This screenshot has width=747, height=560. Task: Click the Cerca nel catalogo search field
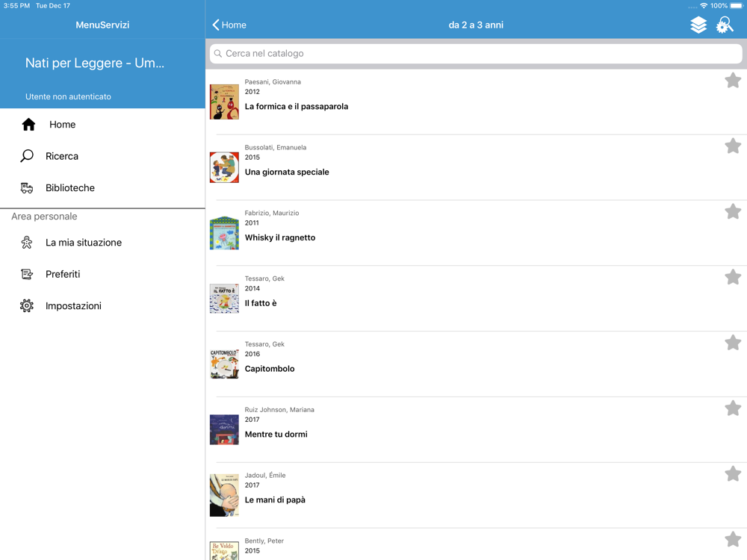(476, 53)
